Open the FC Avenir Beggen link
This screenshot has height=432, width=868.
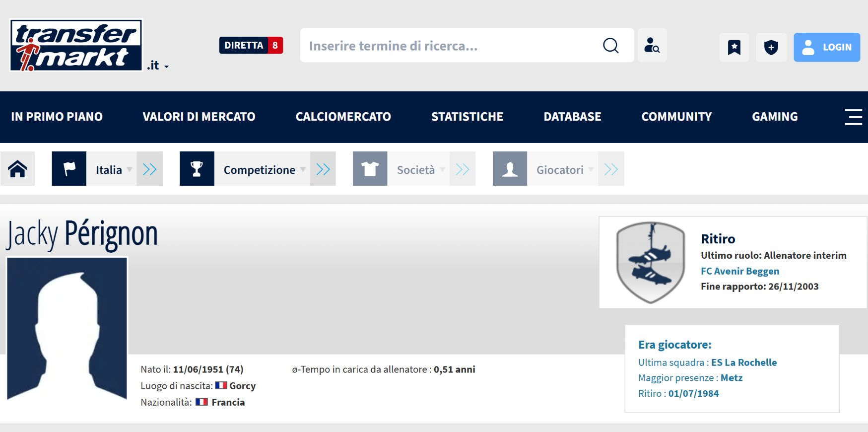739,271
